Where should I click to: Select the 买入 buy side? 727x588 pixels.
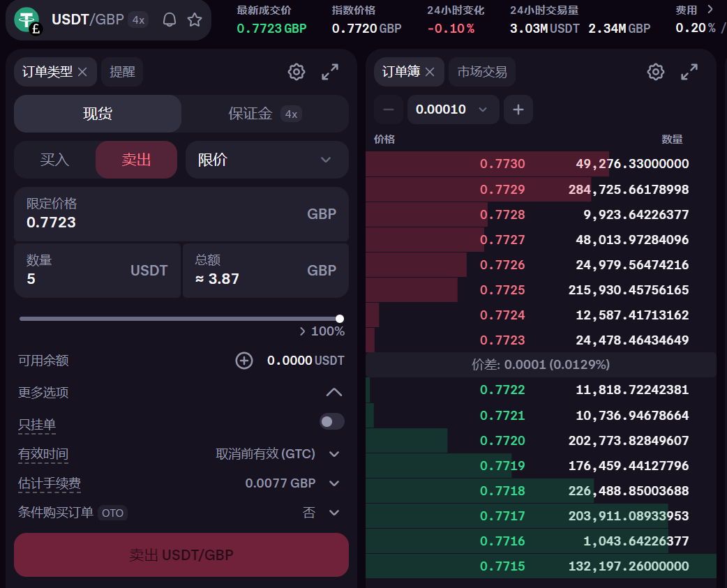pos(54,160)
